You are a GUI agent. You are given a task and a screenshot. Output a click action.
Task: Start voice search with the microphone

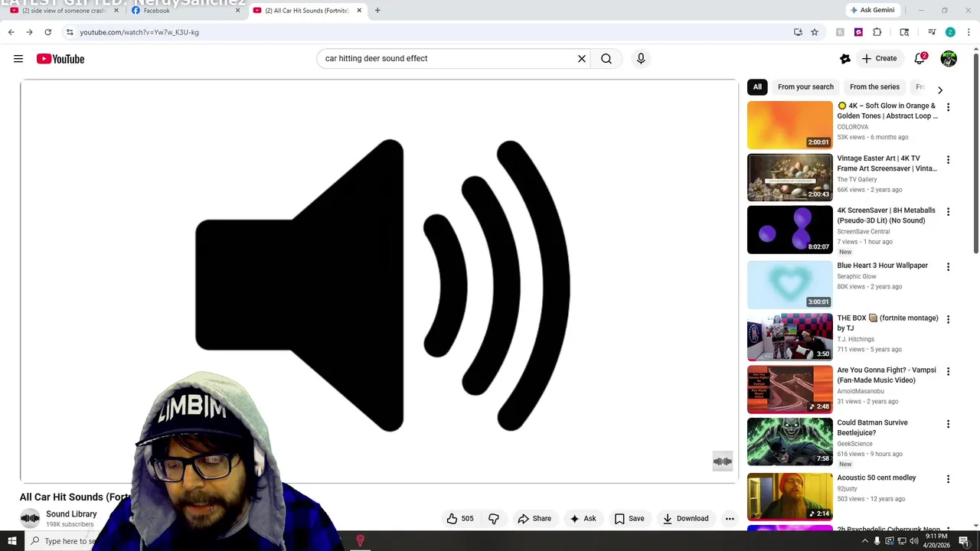(x=641, y=58)
